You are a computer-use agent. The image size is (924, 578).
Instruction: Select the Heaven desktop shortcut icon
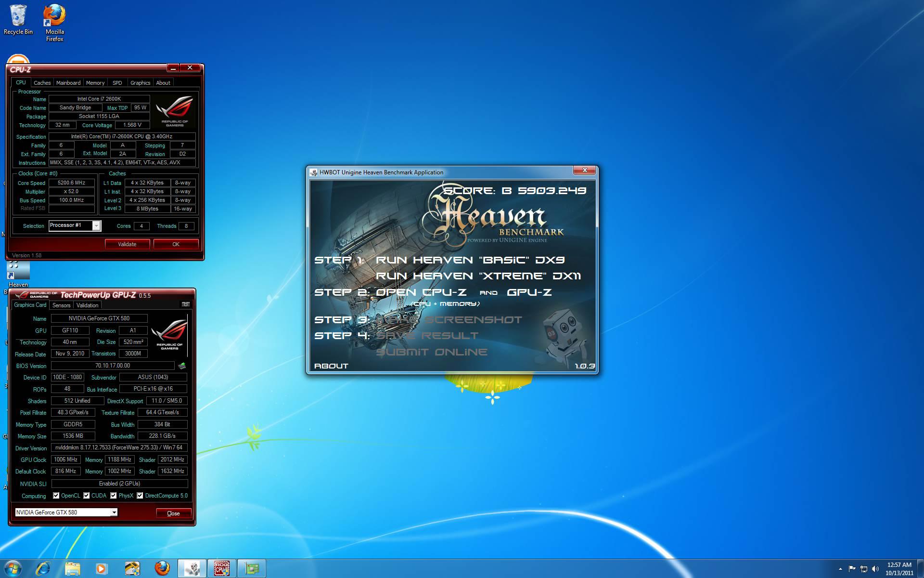tap(18, 275)
